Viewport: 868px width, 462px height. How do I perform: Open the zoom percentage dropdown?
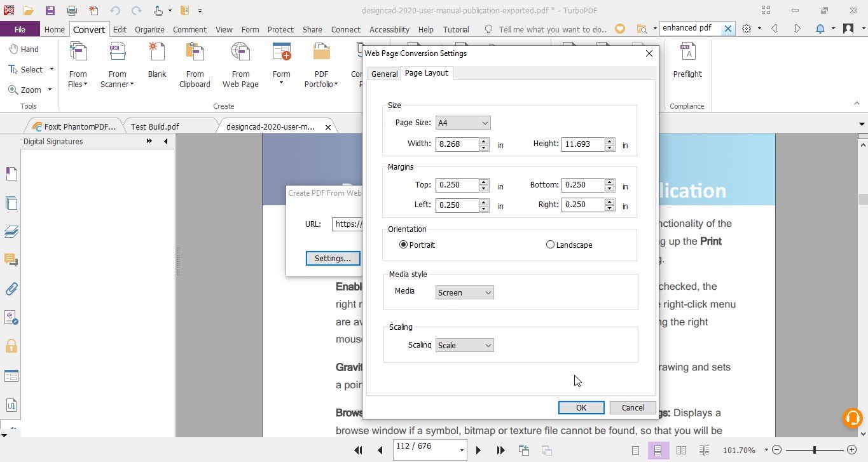coord(766,450)
